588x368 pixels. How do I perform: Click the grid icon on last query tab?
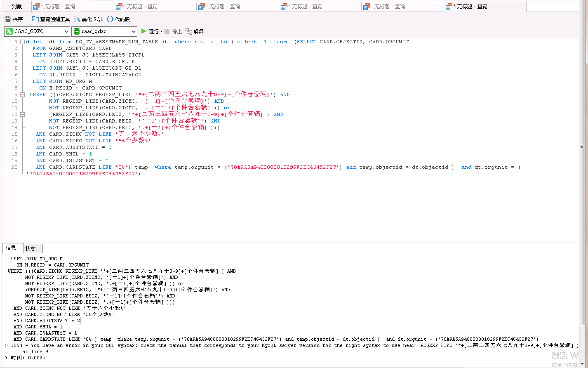(x=449, y=7)
